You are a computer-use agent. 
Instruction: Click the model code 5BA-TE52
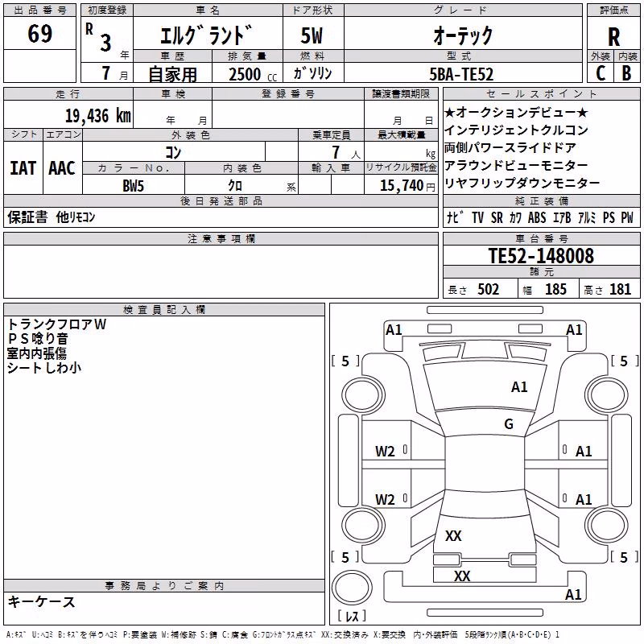coord(461,74)
